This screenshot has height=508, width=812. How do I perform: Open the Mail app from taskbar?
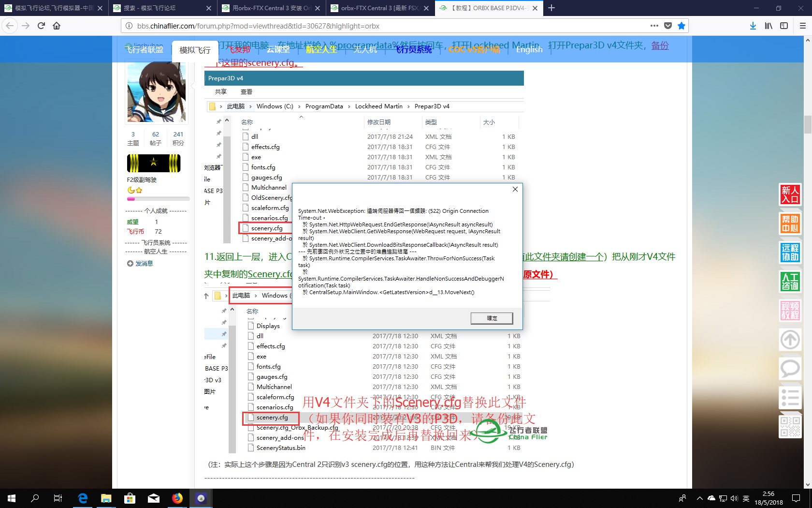pos(153,498)
